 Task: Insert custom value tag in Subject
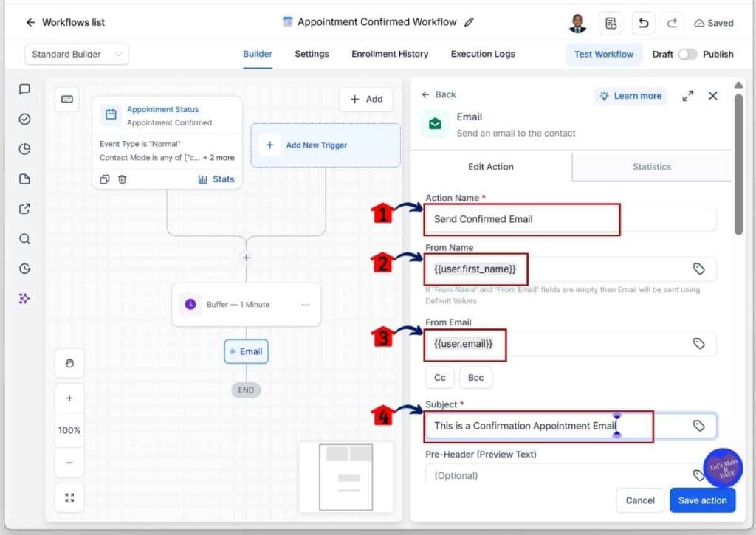(698, 426)
